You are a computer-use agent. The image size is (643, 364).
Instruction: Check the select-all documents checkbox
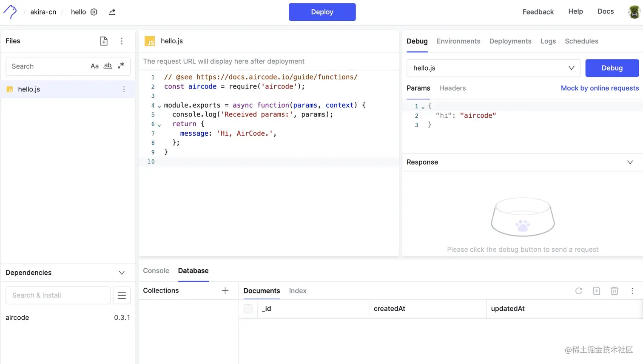[x=248, y=309]
